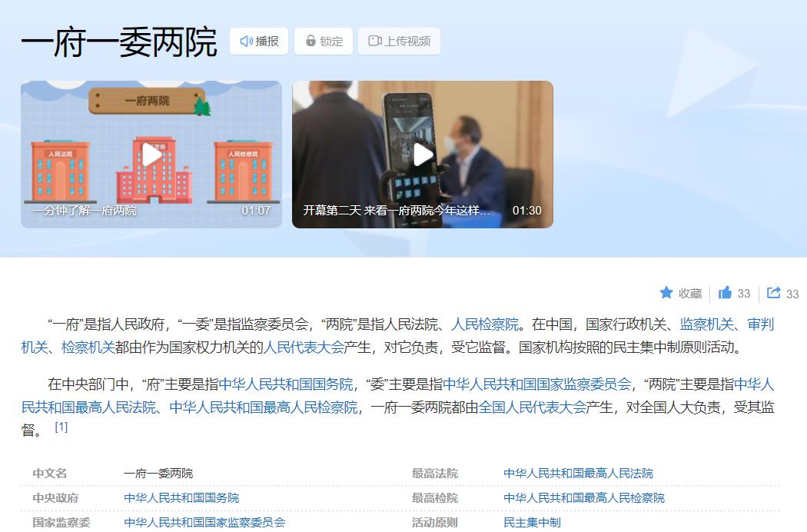
Task: Click the 一府两院 animated video thumbnail sign
Action: click(x=147, y=101)
